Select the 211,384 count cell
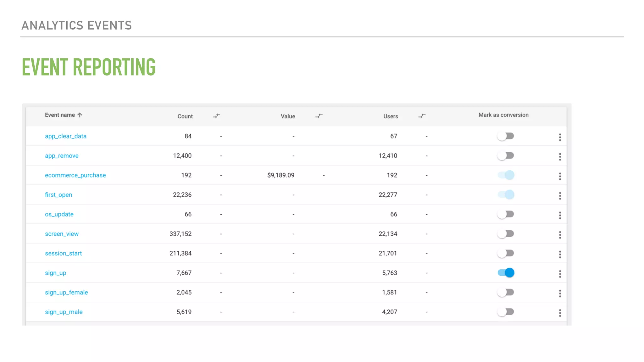 point(180,253)
